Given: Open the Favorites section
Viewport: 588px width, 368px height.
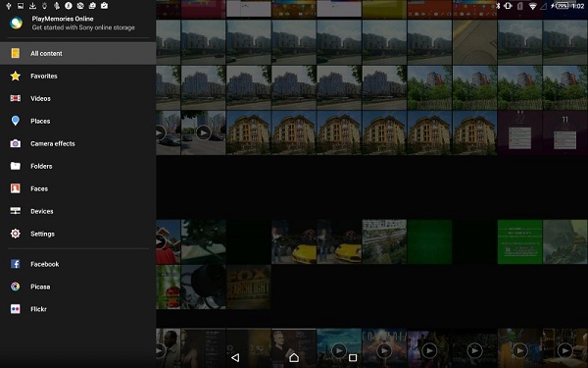Looking at the screenshot, I should point(78,76).
